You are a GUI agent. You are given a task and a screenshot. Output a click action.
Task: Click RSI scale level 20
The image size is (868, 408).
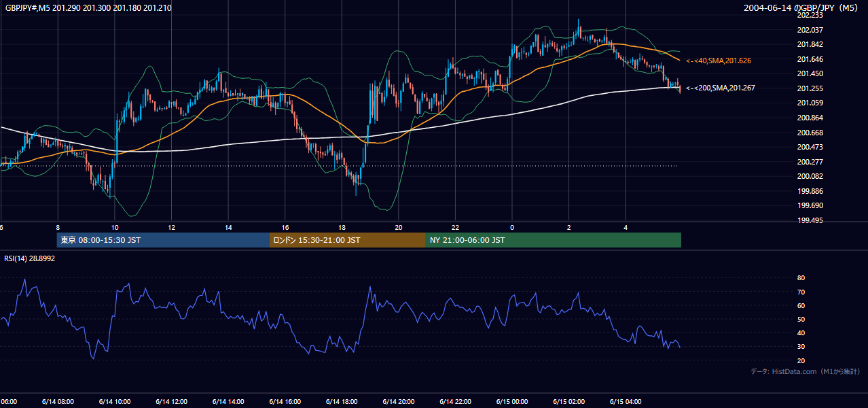[801, 360]
